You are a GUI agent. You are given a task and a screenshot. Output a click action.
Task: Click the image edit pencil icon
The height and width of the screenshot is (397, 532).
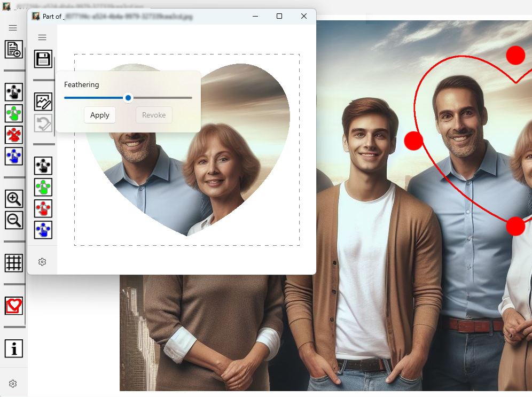coord(43,102)
